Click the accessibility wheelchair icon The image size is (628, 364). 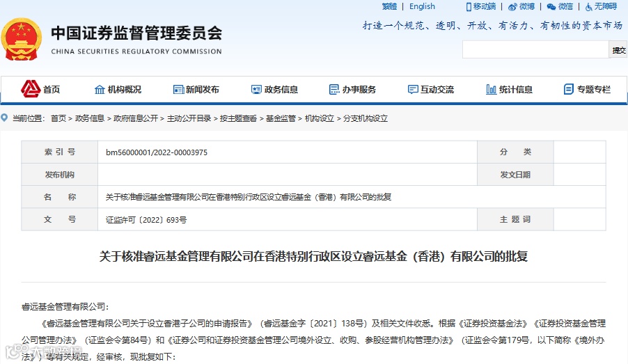(x=589, y=7)
